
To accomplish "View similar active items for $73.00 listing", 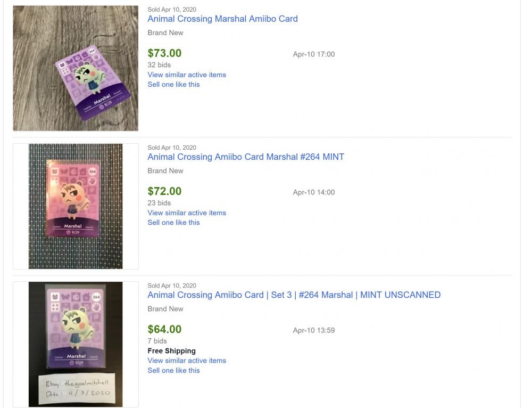I will (x=187, y=75).
